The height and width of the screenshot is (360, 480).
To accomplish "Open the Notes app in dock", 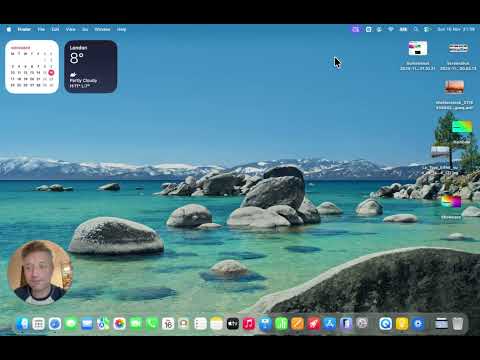I will [x=216, y=324].
